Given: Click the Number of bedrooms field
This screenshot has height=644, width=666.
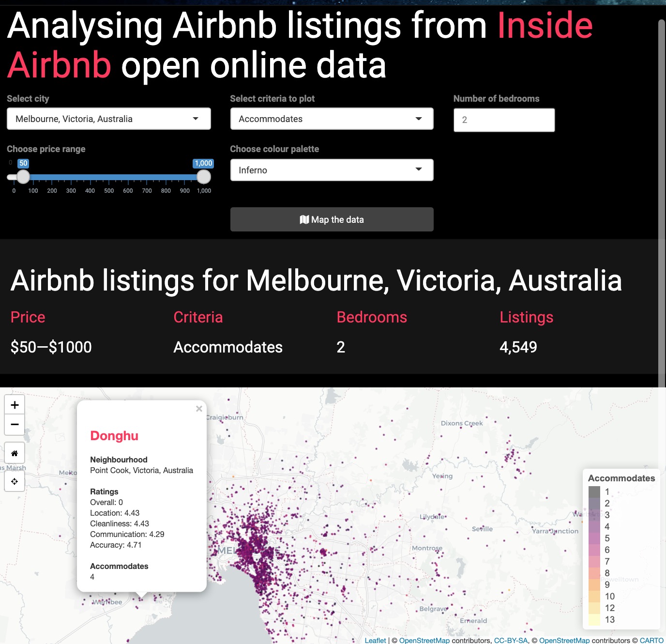Looking at the screenshot, I should (x=504, y=120).
